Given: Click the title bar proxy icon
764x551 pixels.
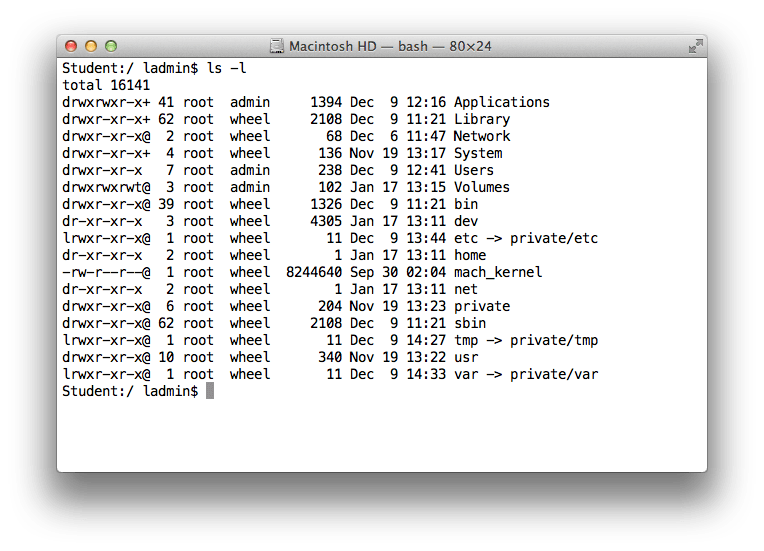Looking at the screenshot, I should click(277, 46).
